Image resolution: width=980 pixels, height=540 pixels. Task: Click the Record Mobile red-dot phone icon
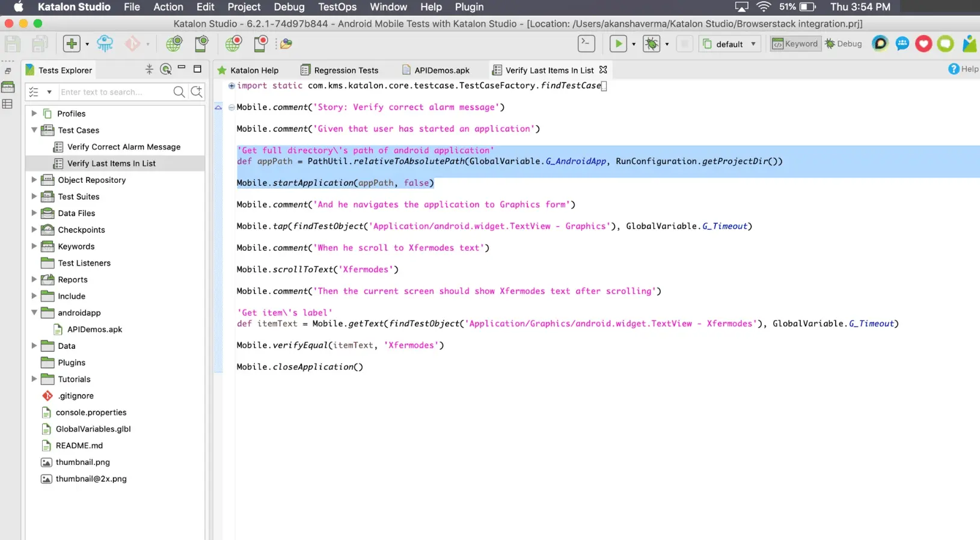coord(260,44)
